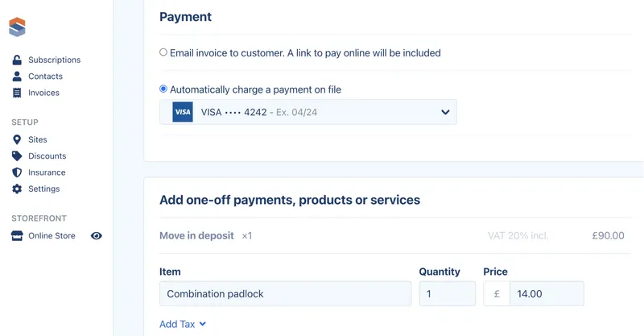Open the VISA 4242 card dropdown
This screenshot has height=336, width=644.
point(308,112)
